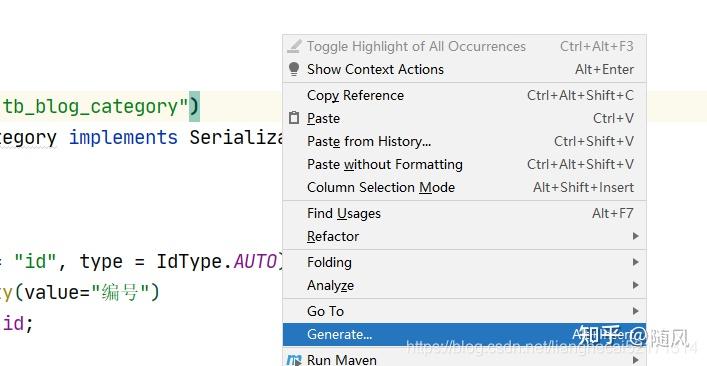The image size is (707, 366).
Task: Choose Paste without Formatting
Action: 464,165
